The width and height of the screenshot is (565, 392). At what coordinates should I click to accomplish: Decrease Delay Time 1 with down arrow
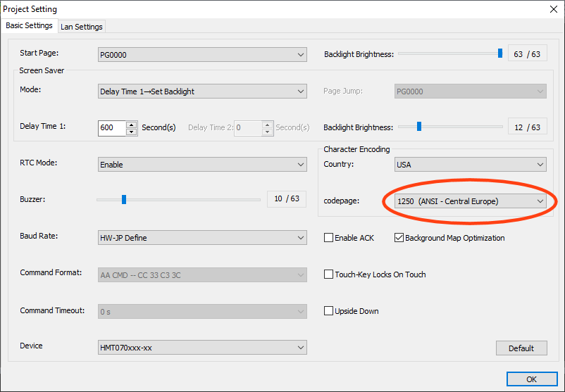(x=131, y=132)
